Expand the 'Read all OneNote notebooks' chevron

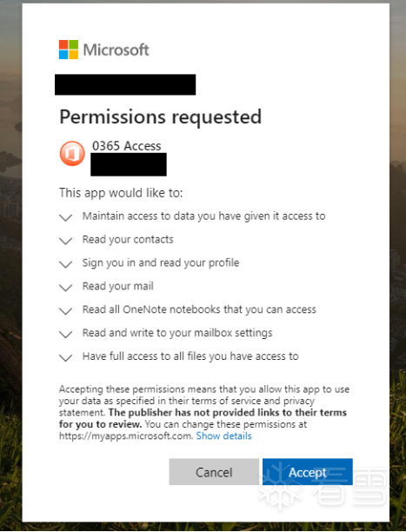tap(65, 311)
